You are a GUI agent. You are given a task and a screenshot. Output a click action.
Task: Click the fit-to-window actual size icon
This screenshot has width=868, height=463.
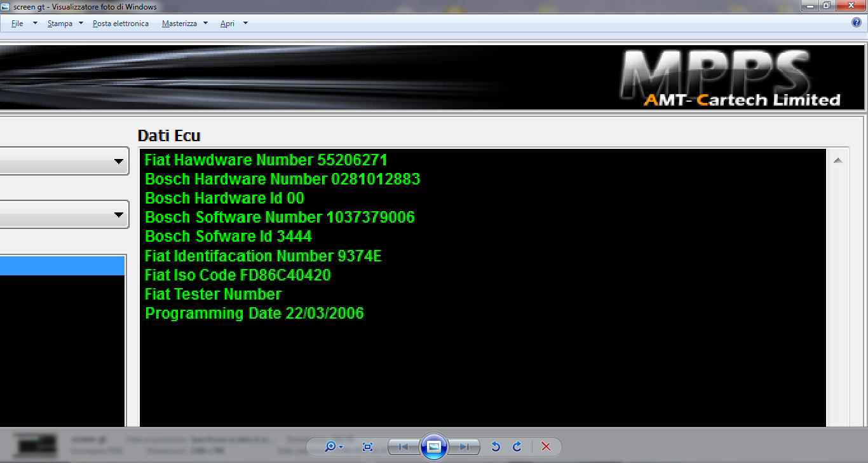[367, 446]
